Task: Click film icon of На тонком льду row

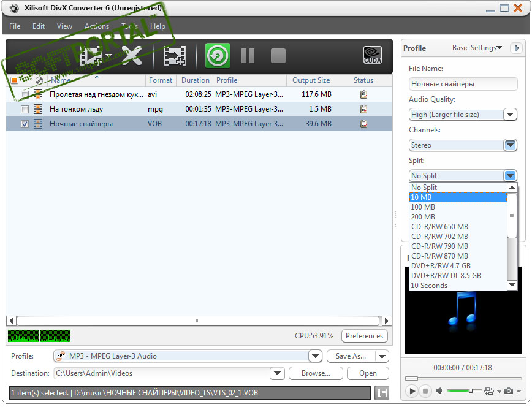Action: pyautogui.click(x=38, y=109)
